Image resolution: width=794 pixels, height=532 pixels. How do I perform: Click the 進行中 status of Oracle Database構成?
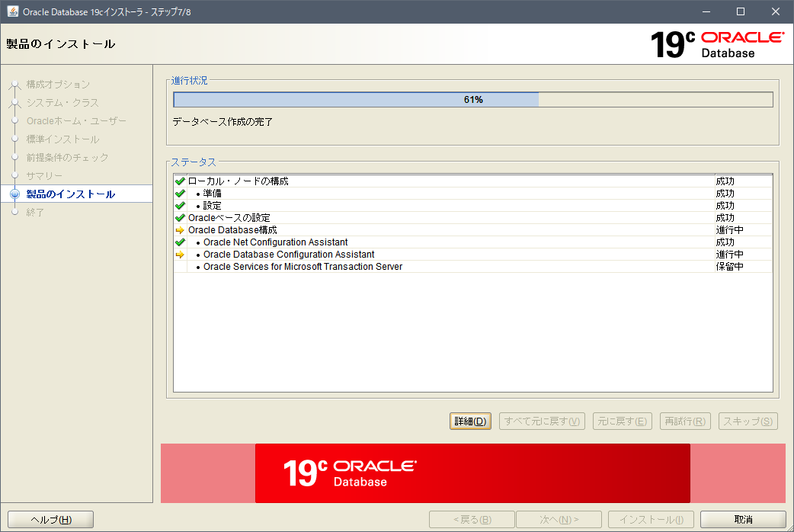coord(730,229)
